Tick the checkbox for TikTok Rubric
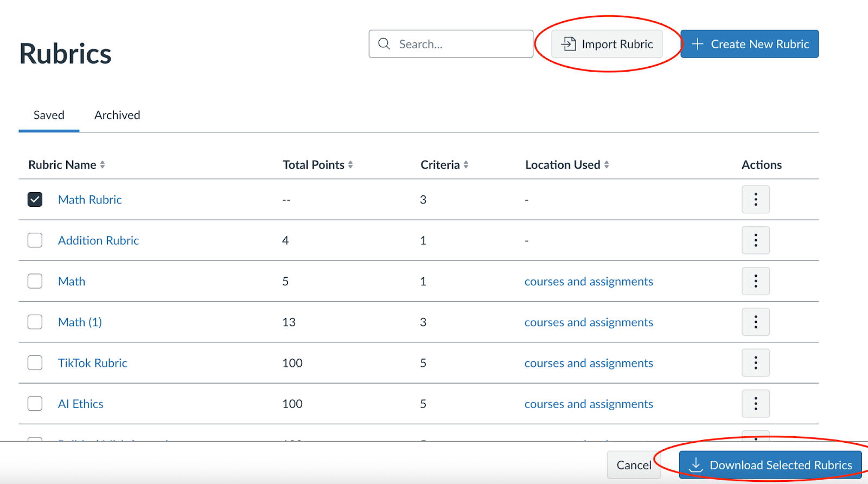 (35, 363)
